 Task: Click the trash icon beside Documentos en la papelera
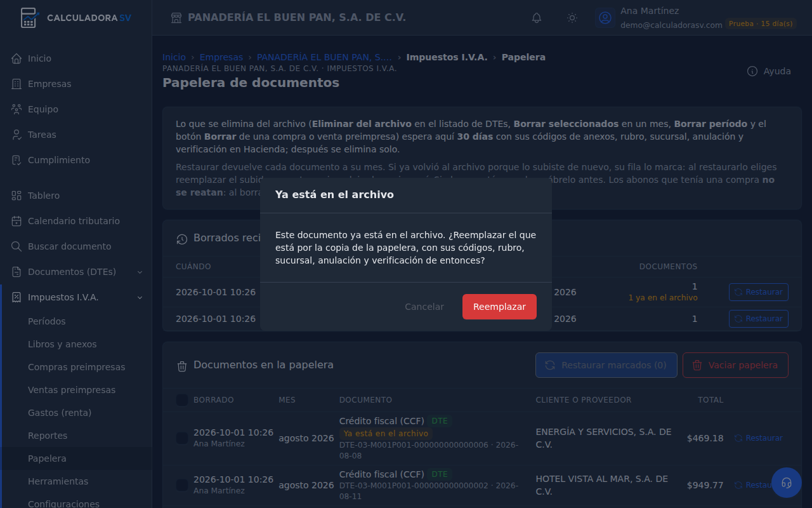[182, 366]
